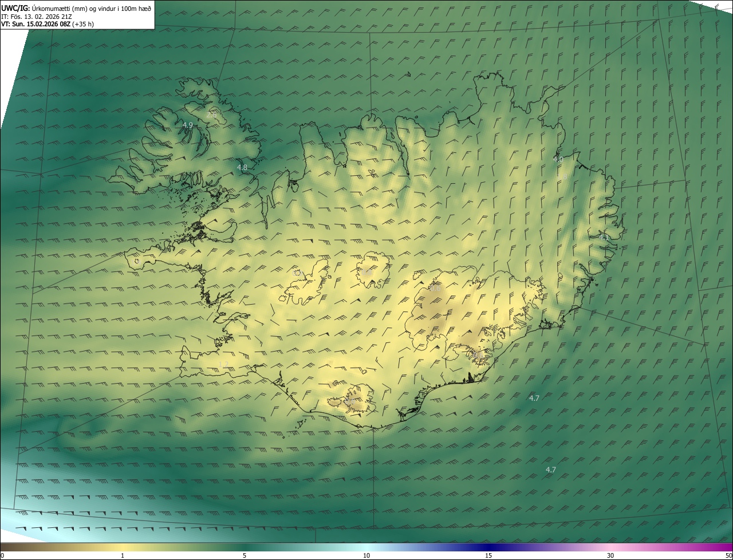The image size is (733, 560).
Task: Click the 4.7 value just off the southeast coast
Action: coord(534,398)
